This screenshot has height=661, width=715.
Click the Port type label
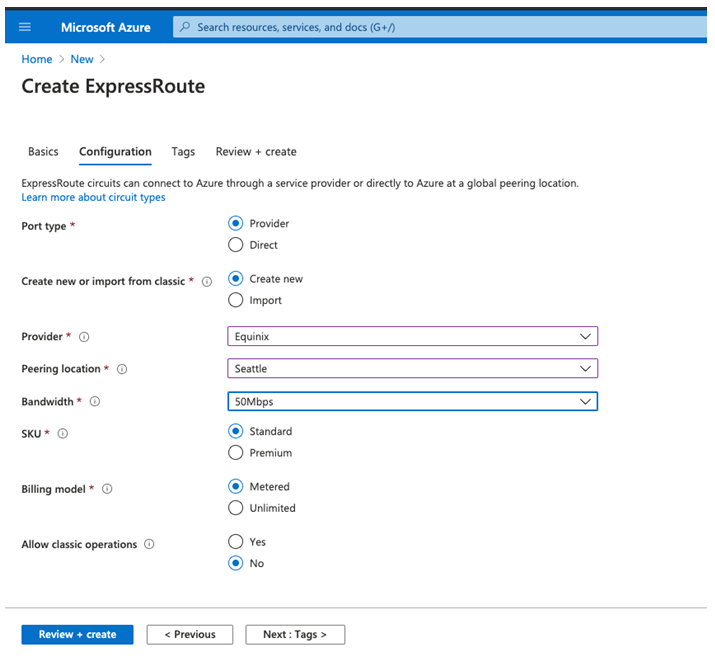44,226
